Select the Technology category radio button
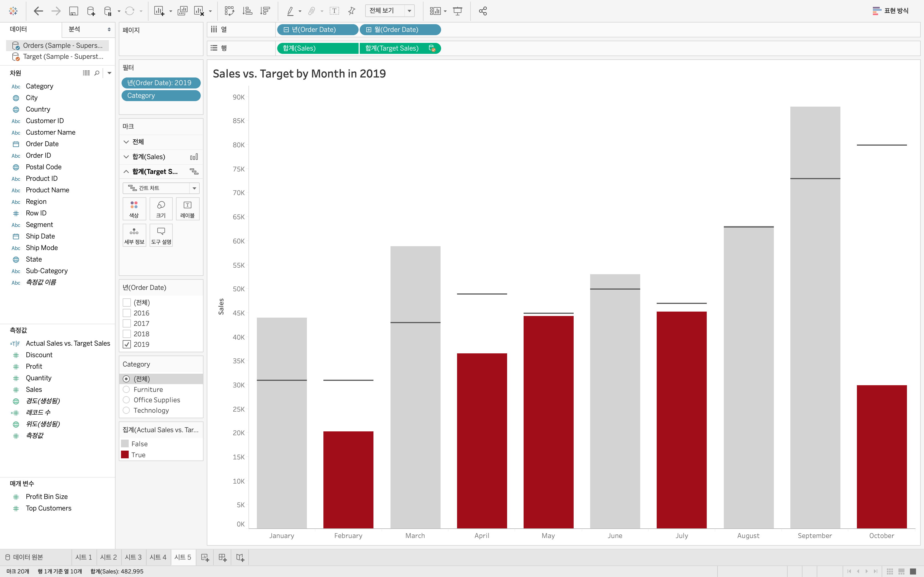This screenshot has width=924, height=577. coord(127,410)
